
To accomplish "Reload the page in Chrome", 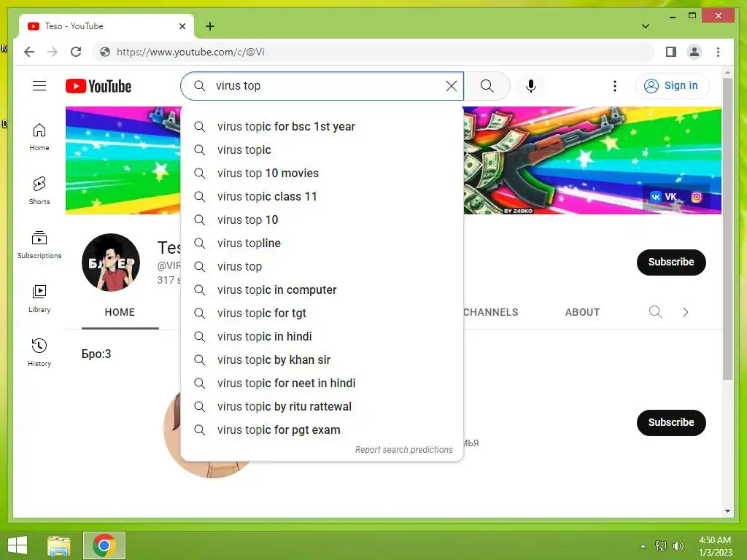I will (x=76, y=52).
